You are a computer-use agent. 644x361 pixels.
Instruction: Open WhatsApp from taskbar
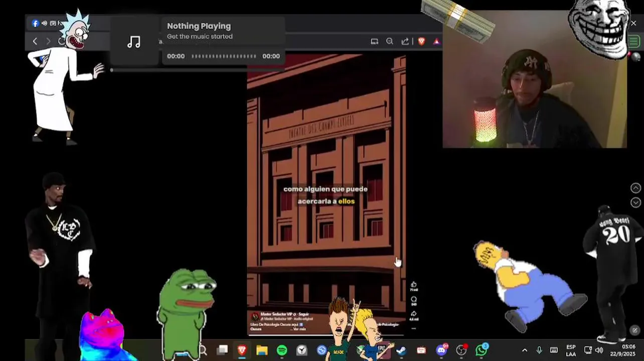[x=481, y=350]
